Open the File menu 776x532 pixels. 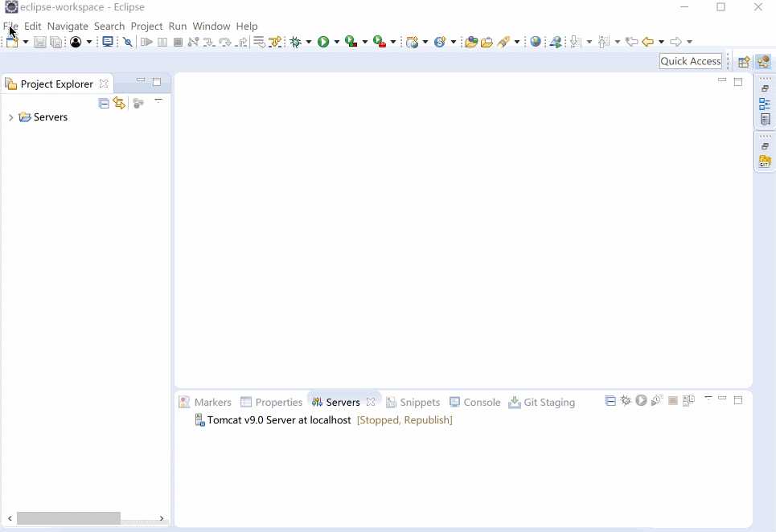pos(10,27)
